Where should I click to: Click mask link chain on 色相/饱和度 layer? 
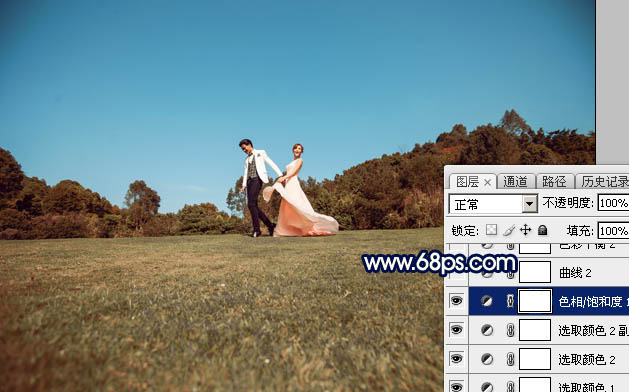click(x=510, y=301)
